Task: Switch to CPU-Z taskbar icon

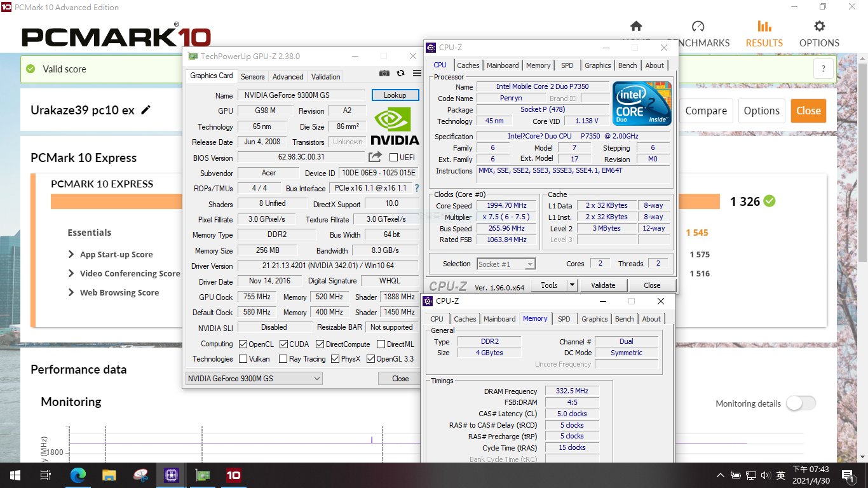Action: [x=172, y=475]
